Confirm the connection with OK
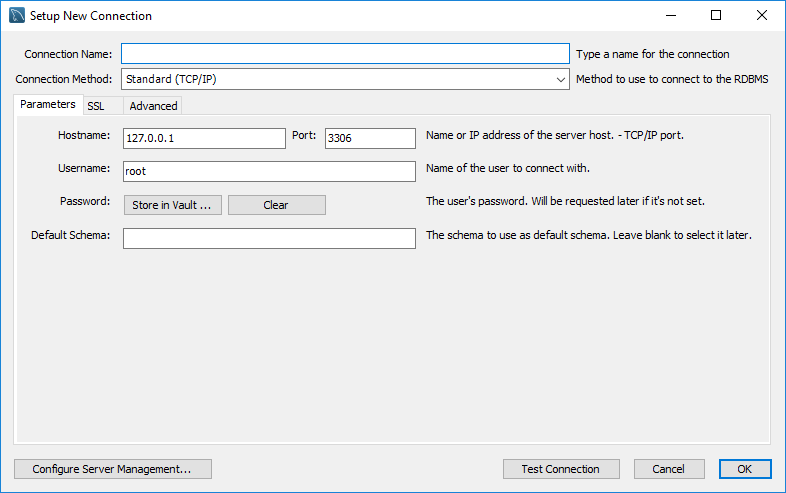 pyautogui.click(x=744, y=469)
